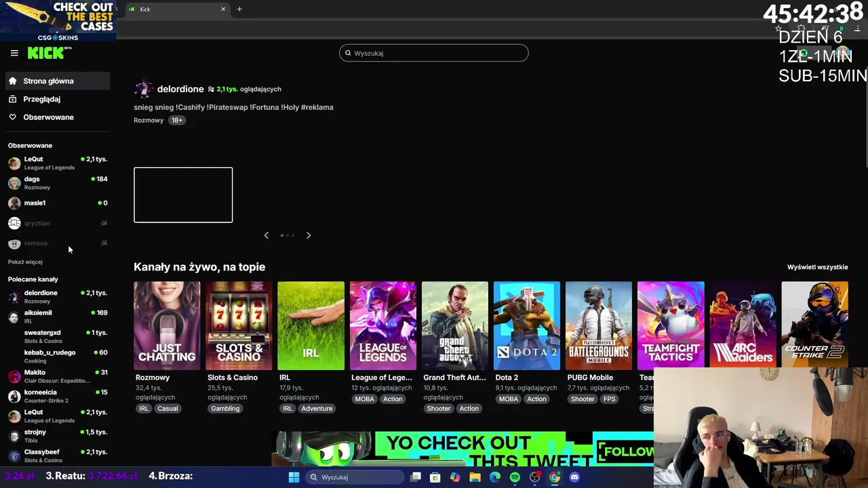Open kebab_u_rudego Cooking channel
Image resolution: width=868 pixels, height=488 pixels.
tap(58, 356)
